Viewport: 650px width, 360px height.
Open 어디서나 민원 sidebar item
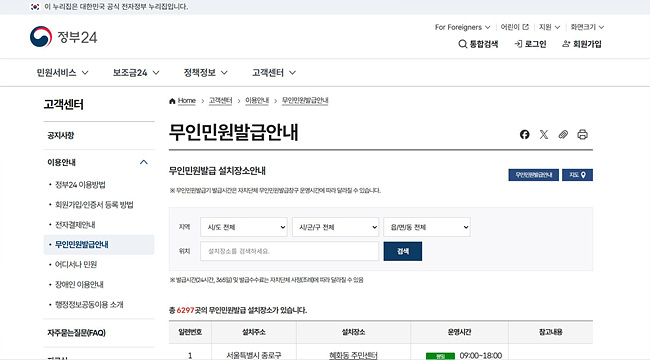pyautogui.click(x=76, y=264)
